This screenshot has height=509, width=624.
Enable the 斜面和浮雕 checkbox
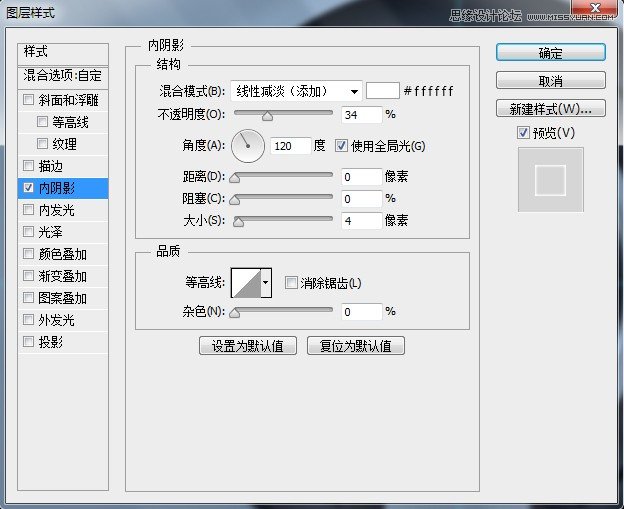[28, 99]
